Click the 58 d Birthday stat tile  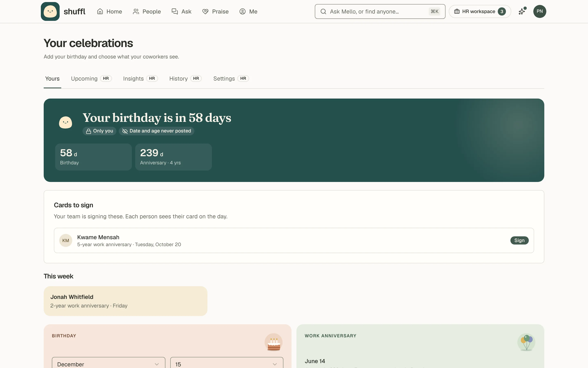94,157
